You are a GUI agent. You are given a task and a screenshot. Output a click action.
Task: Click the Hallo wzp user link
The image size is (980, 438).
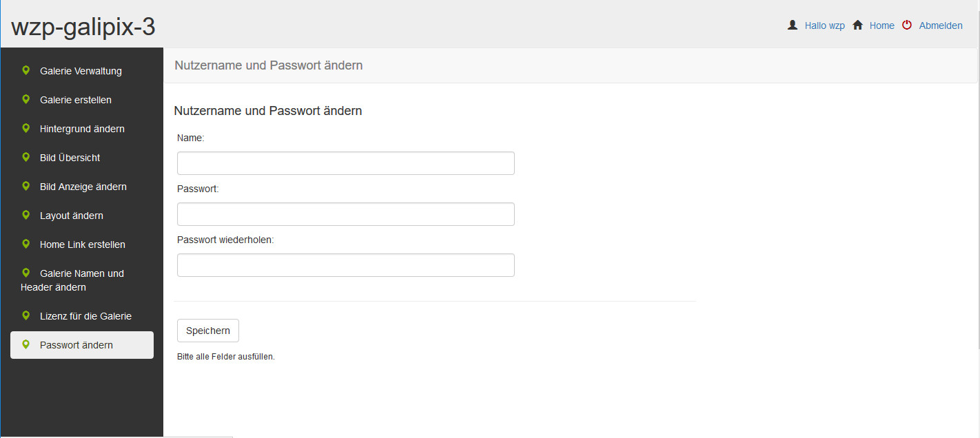(825, 25)
